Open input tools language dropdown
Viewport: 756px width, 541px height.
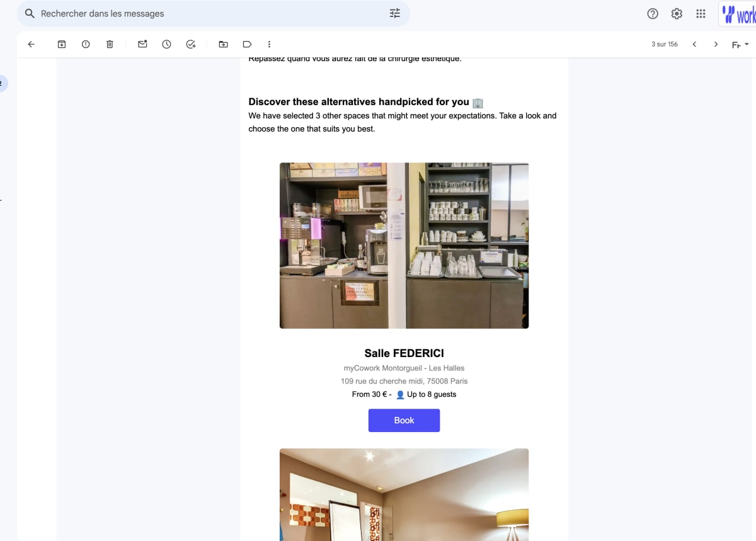[x=740, y=44]
